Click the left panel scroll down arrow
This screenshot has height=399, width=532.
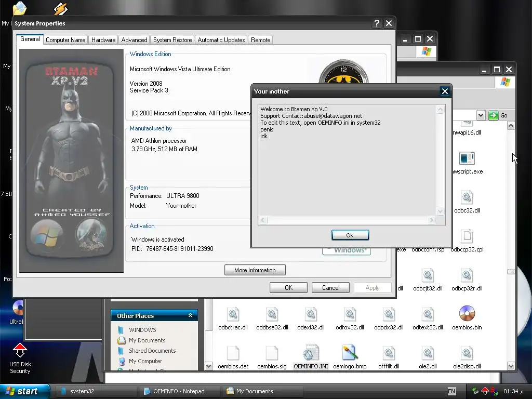(x=209, y=366)
